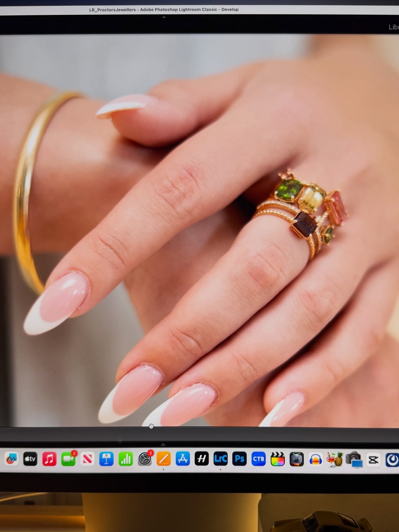This screenshot has height=532, width=399.
Task: Open Keynote from the Dock
Action: (106, 459)
